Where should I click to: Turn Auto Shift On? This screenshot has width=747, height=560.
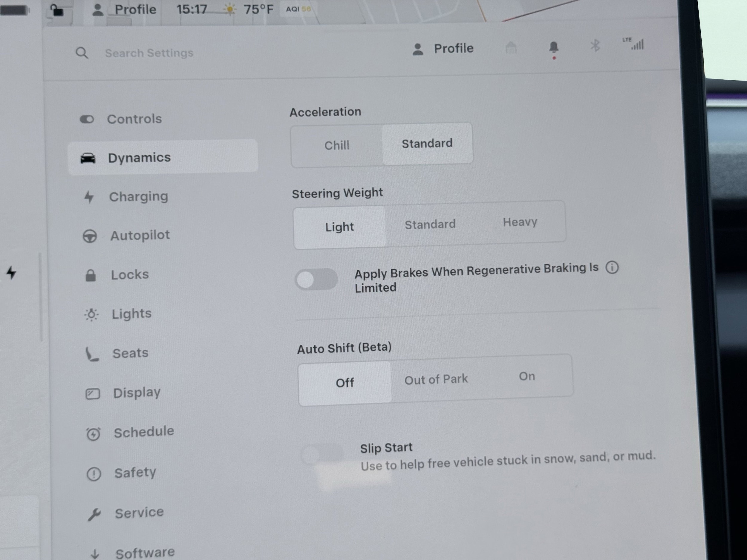coord(527,376)
